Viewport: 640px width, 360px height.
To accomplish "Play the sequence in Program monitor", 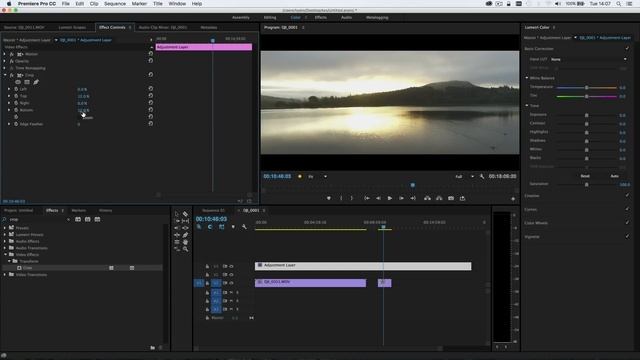I will (x=390, y=198).
